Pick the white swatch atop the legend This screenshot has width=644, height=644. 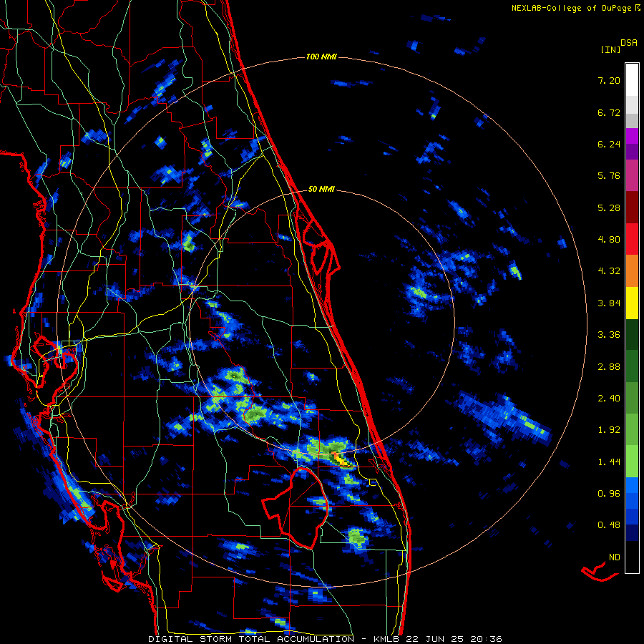coord(632,79)
